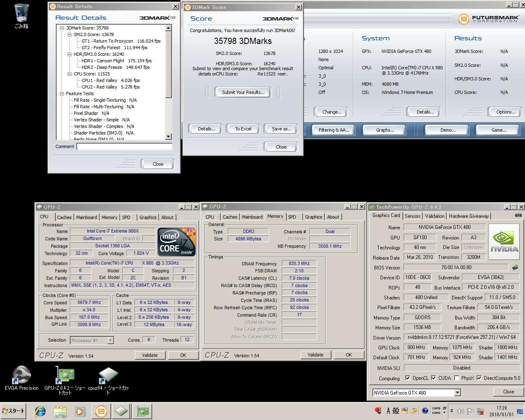The image size is (525, 420).
Task: Click Details button in Score window
Action: [206, 129]
